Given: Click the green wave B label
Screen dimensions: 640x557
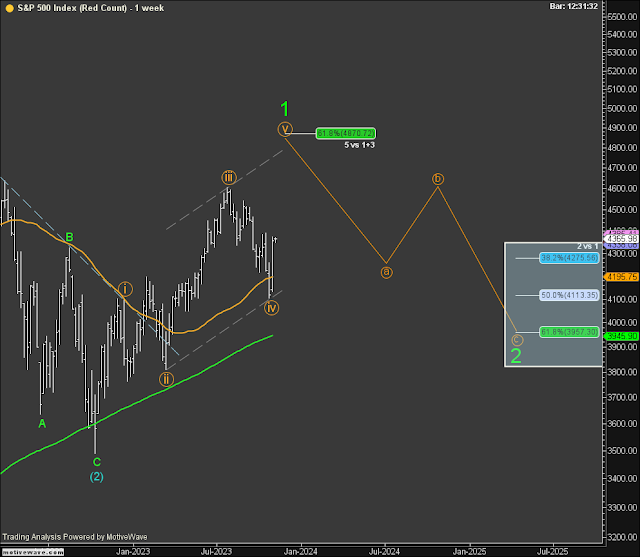Looking at the screenshot, I should 69,237.
